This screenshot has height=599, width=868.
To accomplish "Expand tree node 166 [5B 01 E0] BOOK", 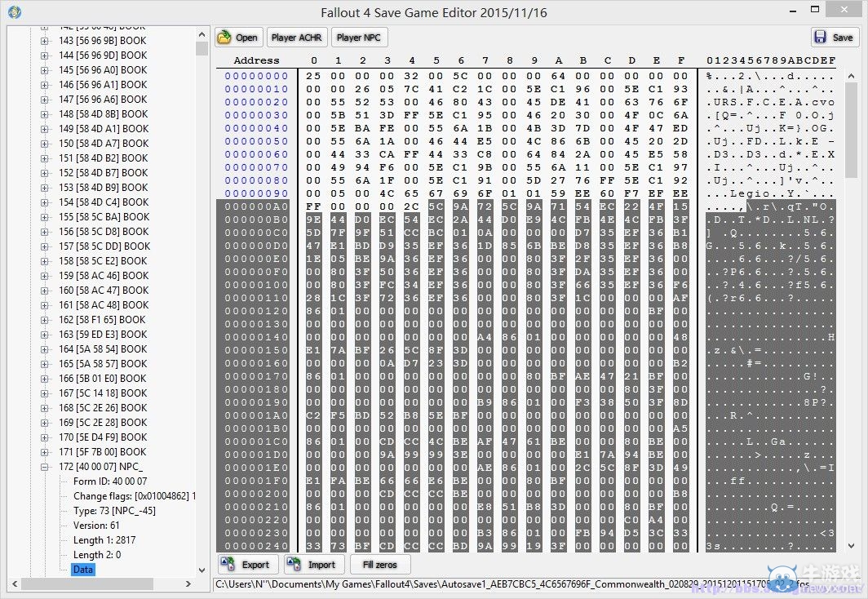I will tap(44, 379).
